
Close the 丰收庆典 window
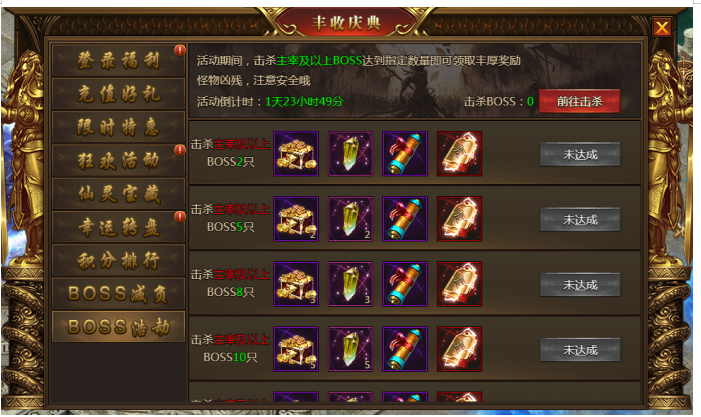(x=662, y=27)
